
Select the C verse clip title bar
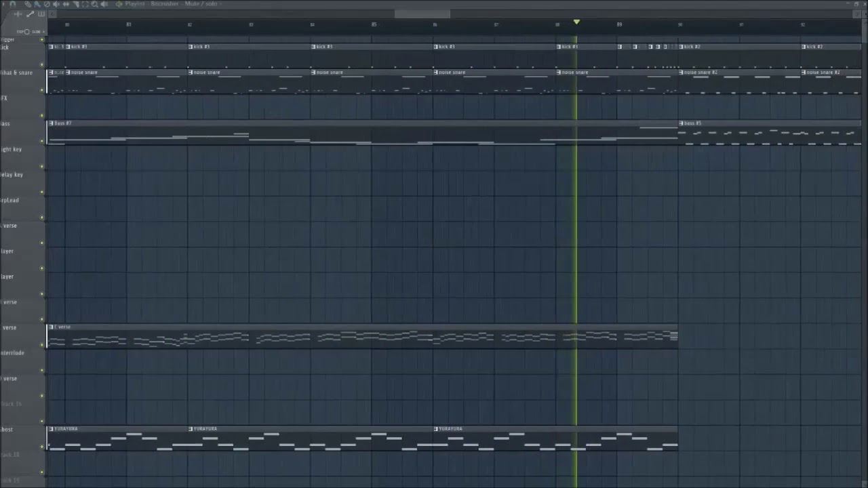pyautogui.click(x=363, y=327)
